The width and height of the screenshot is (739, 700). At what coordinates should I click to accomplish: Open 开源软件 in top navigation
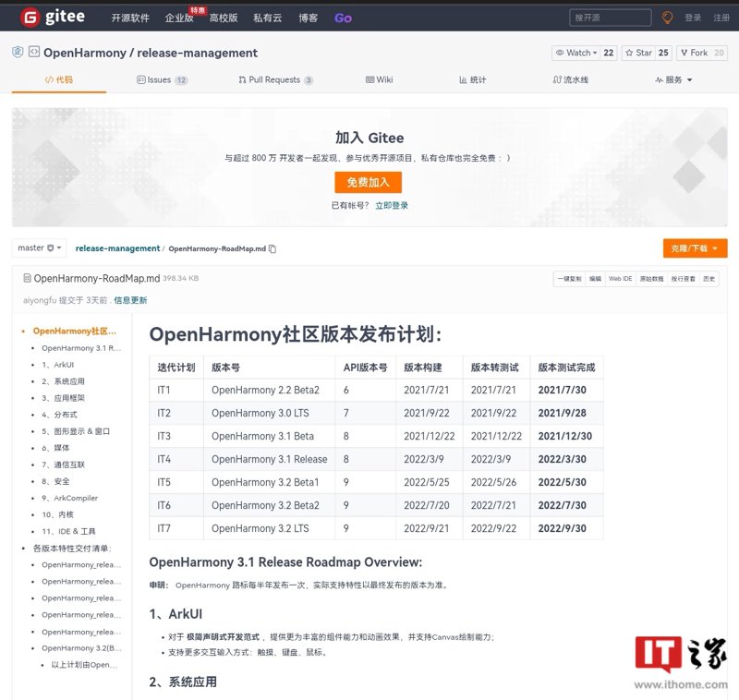coord(130,18)
